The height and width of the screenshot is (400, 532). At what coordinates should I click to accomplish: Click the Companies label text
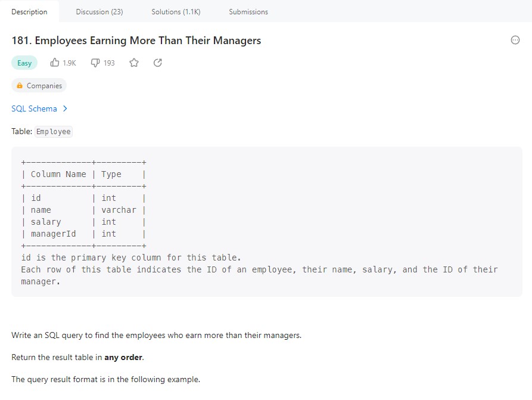[44, 86]
